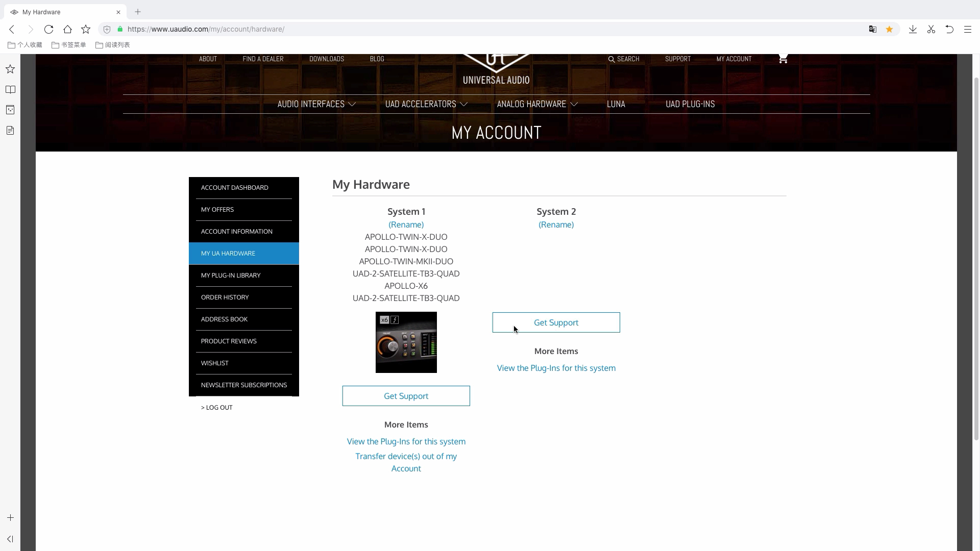This screenshot has height=551, width=980.
Task: Open the 阅读列表 bookmarks folder
Action: coord(113,45)
